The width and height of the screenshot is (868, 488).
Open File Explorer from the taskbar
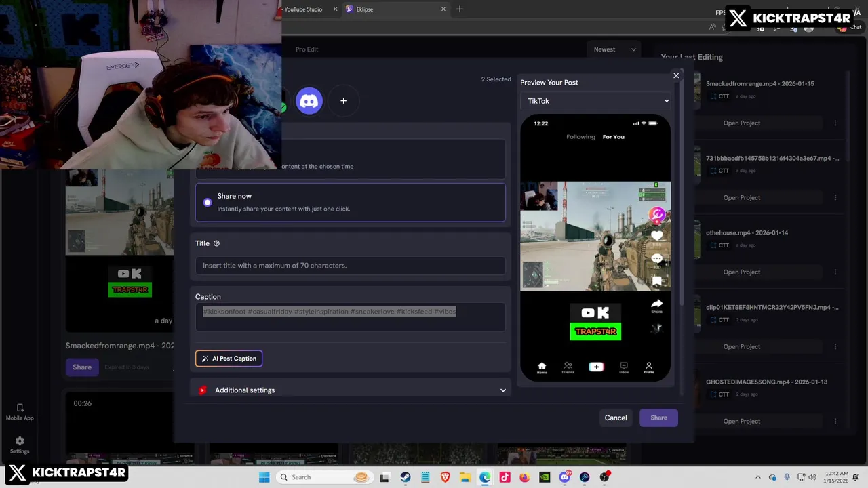pos(465,477)
